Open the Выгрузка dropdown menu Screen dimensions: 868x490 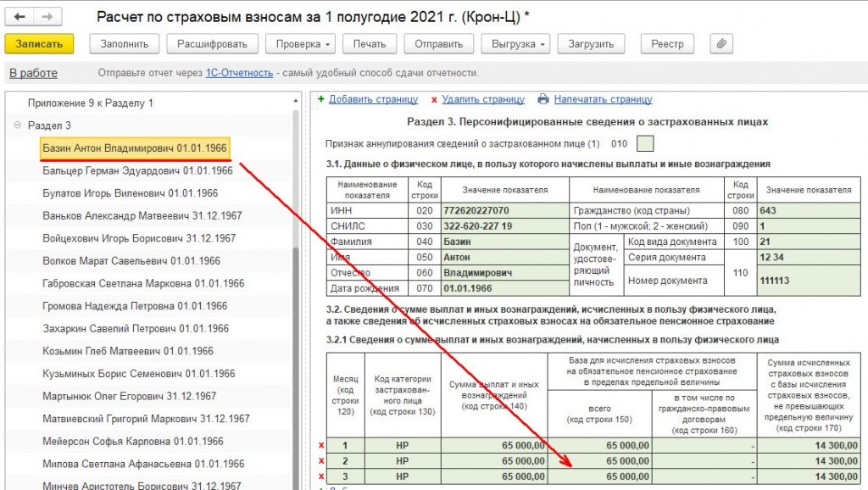(515, 43)
